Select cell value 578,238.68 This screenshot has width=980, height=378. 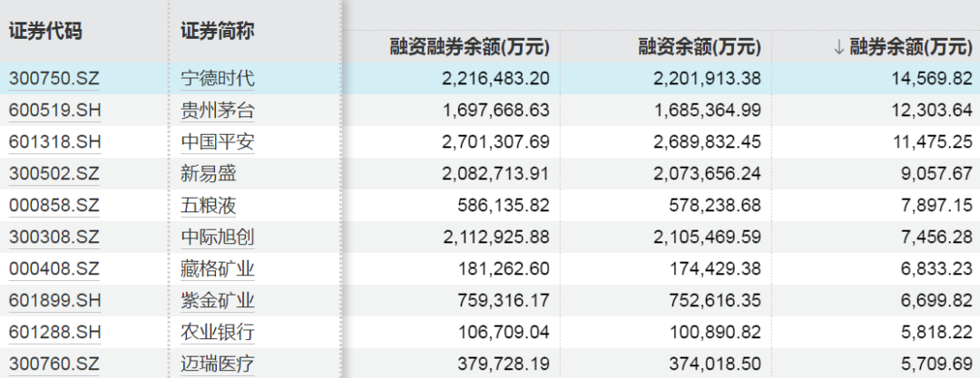[x=715, y=206]
